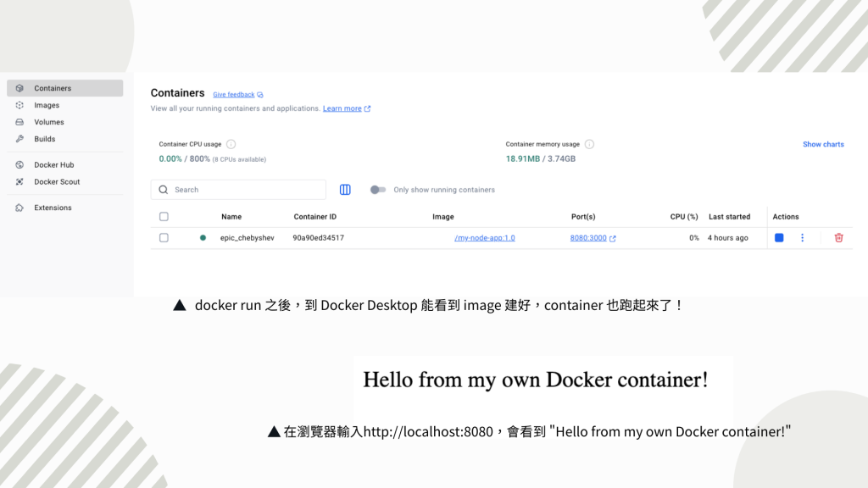Image resolution: width=868 pixels, height=488 pixels.
Task: Click the Hello from my own Docker container! text
Action: [x=536, y=380]
